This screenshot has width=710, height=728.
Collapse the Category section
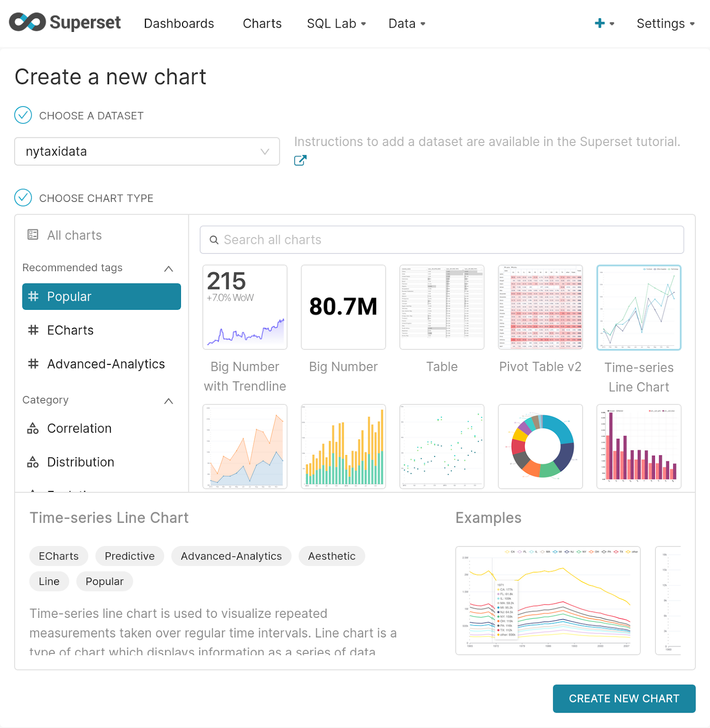click(168, 401)
